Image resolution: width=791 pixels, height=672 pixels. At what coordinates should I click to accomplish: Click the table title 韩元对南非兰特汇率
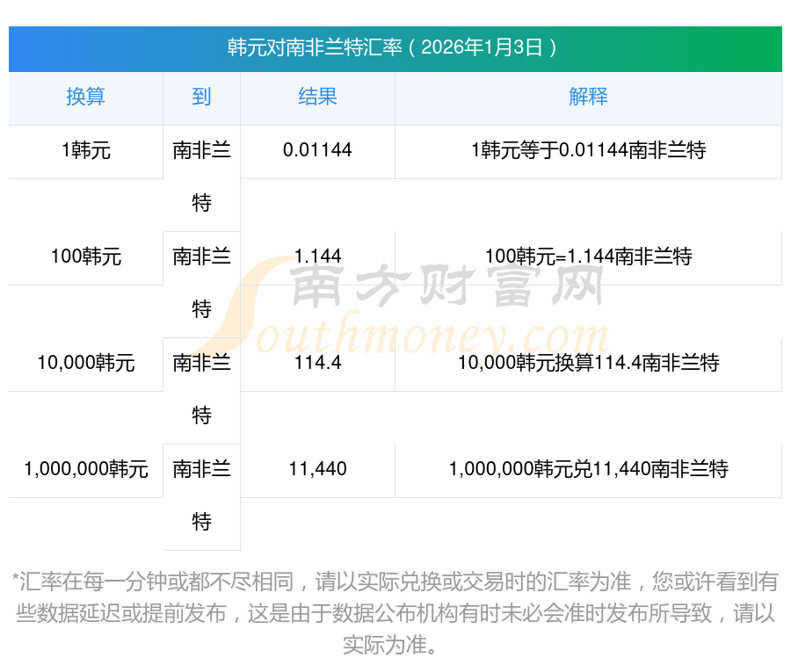[395, 47]
